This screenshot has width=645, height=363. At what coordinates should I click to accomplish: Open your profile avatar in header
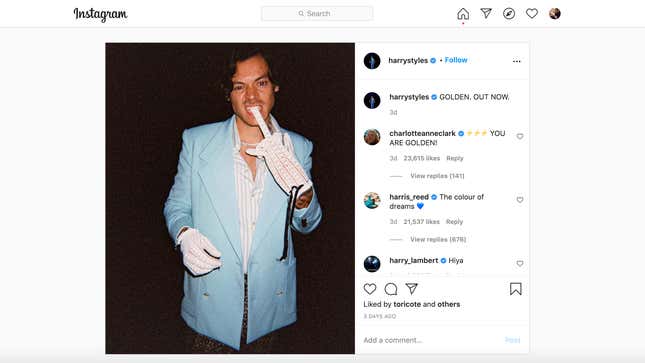555,14
